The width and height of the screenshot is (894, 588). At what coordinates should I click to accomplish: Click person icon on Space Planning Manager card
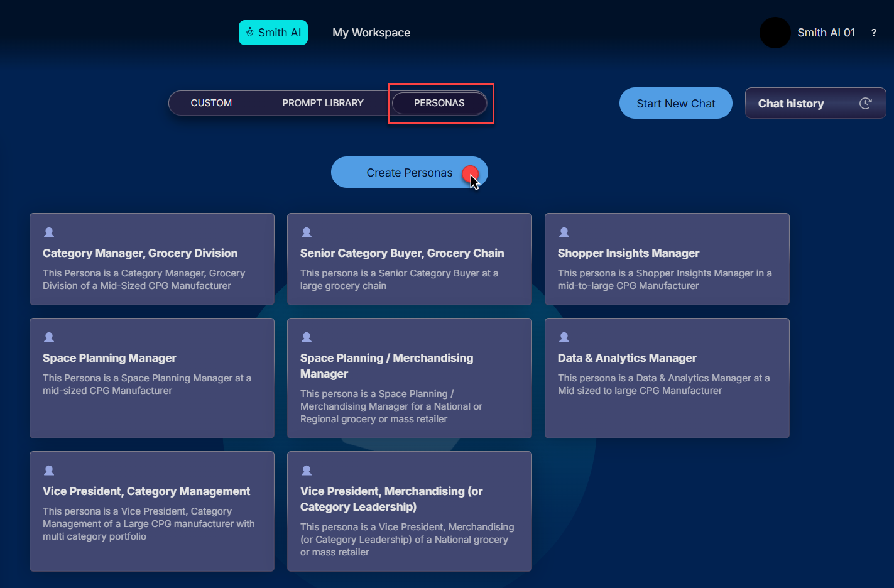point(49,337)
